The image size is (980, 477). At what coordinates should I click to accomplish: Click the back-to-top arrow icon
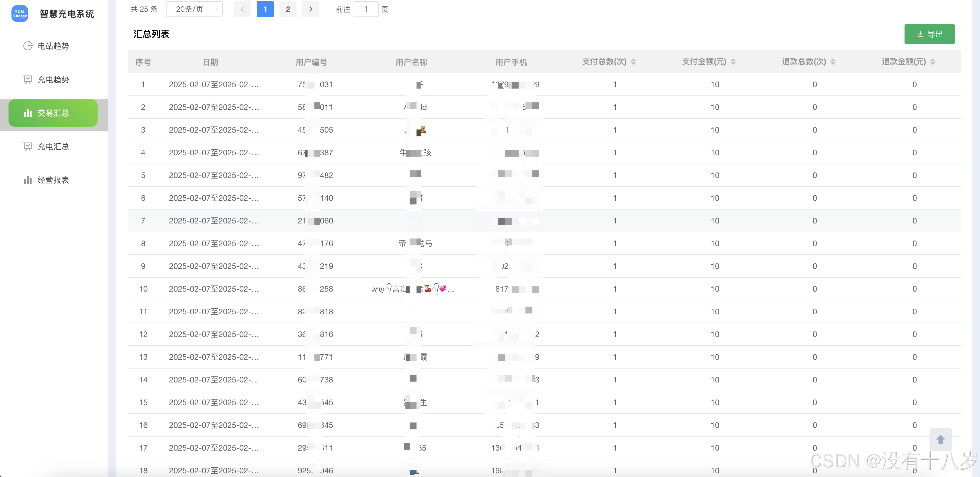[941, 440]
